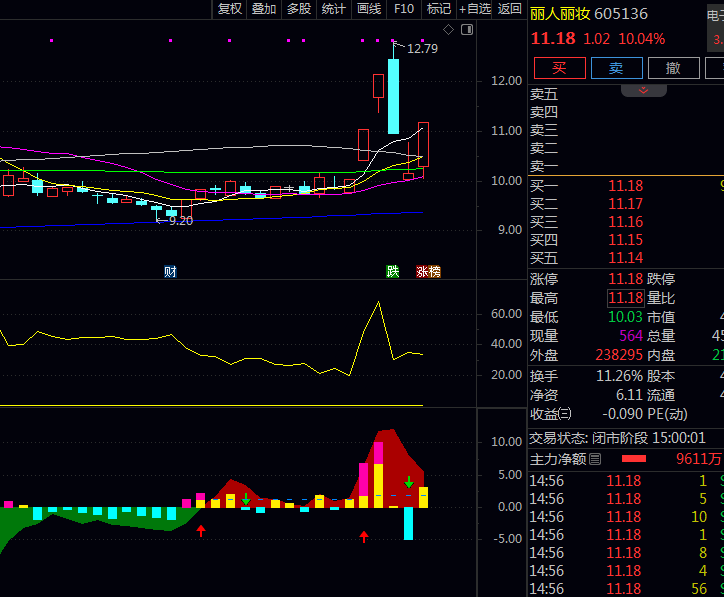Click the green 跌 marker icon
724x597 pixels.
393,272
